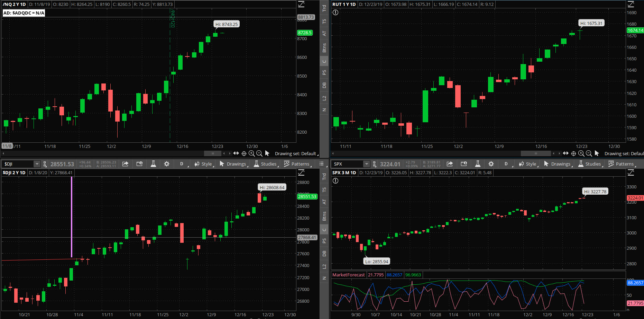Image resolution: width=644 pixels, height=319 pixels.
Task: Click zoom out icon under RUT chart
Action: point(589,153)
